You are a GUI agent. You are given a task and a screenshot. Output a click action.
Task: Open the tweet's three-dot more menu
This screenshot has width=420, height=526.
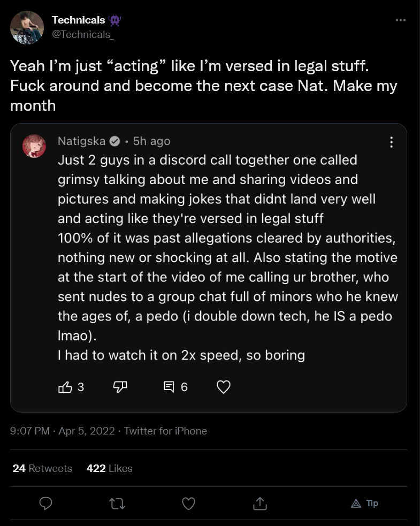coord(401,20)
